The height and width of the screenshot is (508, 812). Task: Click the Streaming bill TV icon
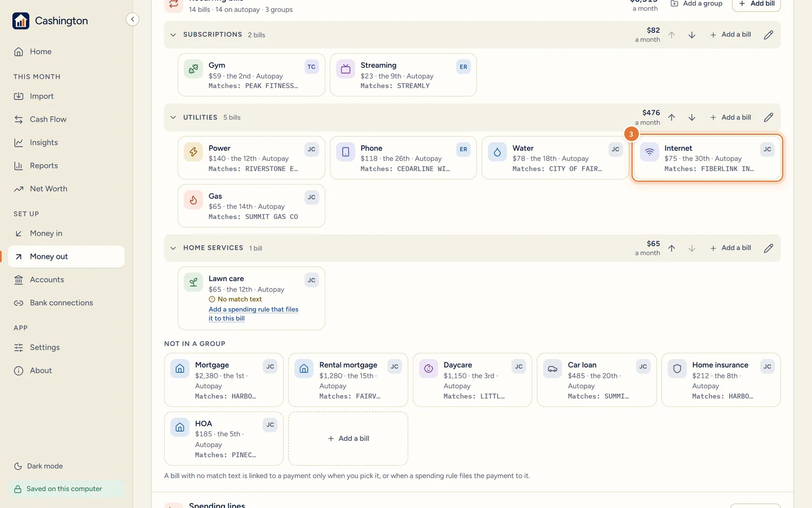(346, 69)
